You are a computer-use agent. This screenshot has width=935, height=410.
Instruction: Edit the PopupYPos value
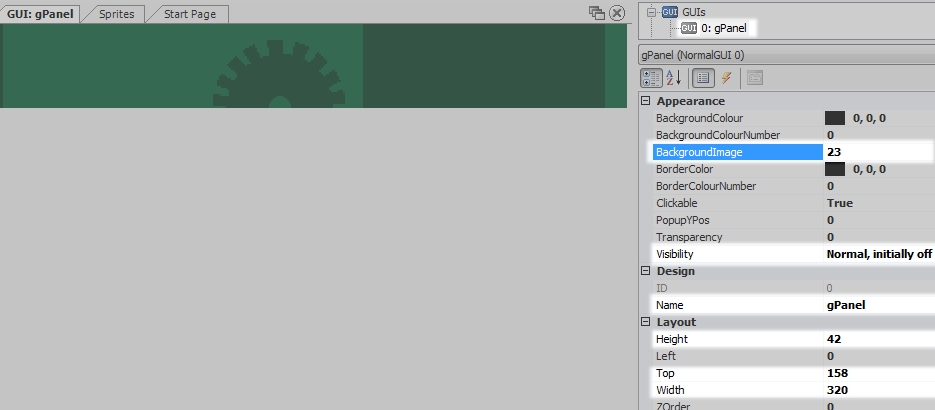[879, 220]
